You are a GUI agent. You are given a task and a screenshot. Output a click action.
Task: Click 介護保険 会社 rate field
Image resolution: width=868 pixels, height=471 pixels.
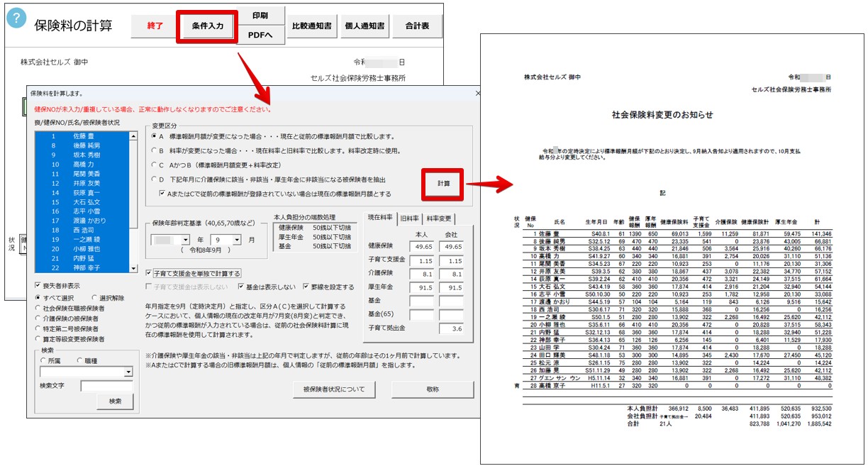452,273
